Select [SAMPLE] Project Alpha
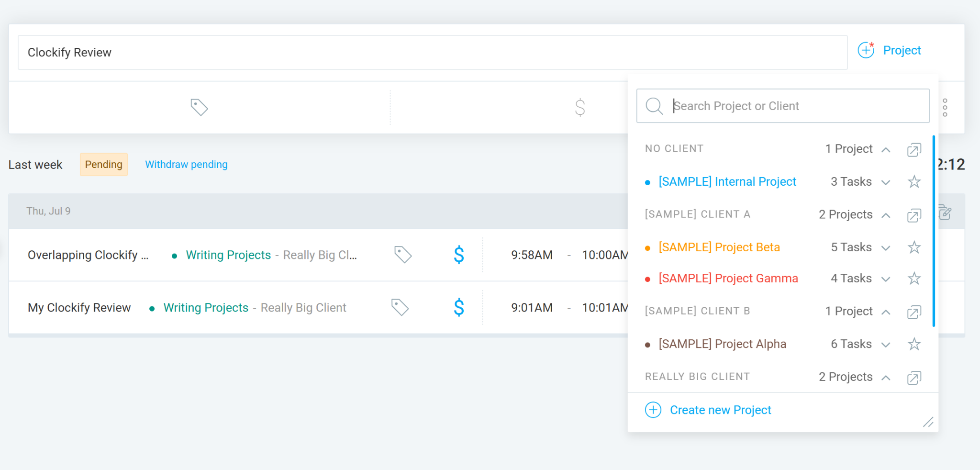The height and width of the screenshot is (470, 980). pyautogui.click(x=723, y=344)
